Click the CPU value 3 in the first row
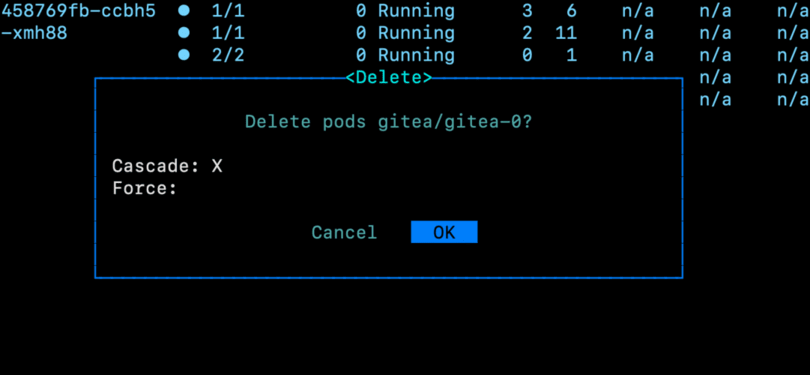The image size is (810, 375). 527,11
